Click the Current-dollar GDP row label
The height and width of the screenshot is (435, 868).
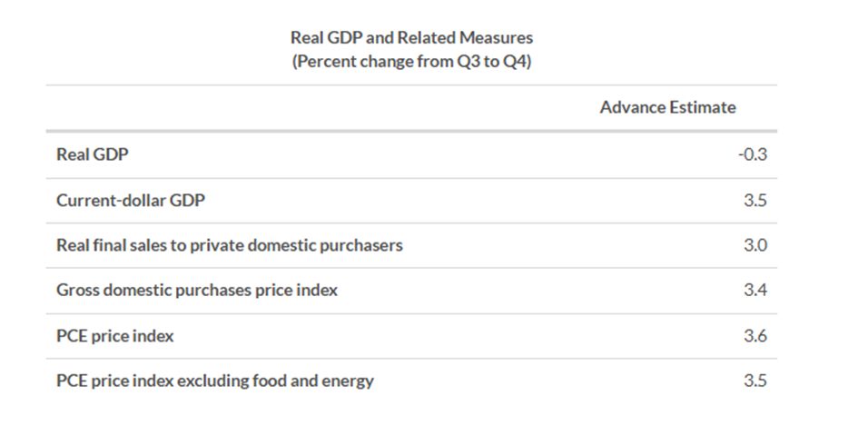pos(131,200)
